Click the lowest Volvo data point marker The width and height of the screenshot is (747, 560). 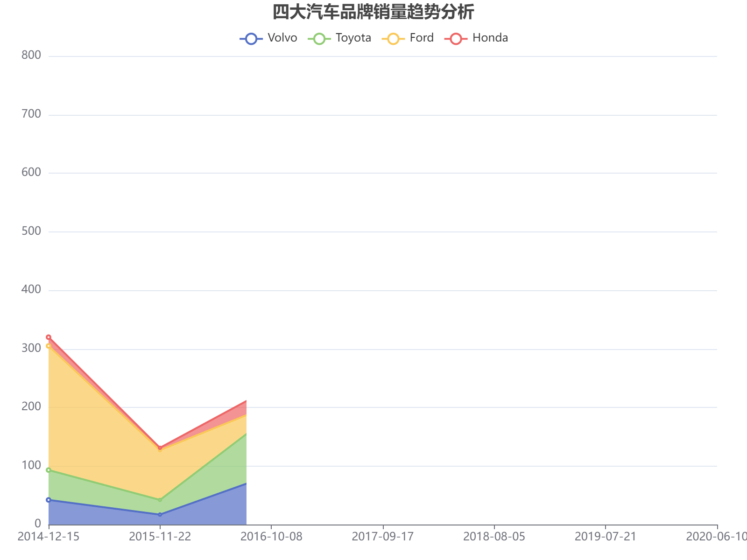(x=161, y=514)
